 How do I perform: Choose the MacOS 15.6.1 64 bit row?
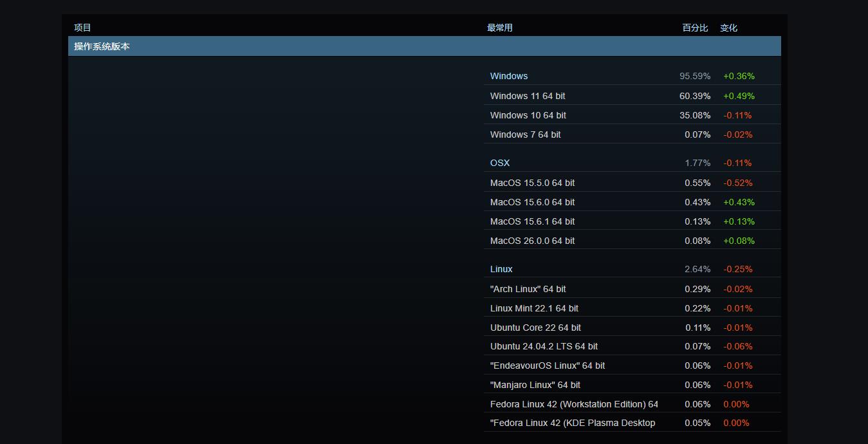(532, 221)
